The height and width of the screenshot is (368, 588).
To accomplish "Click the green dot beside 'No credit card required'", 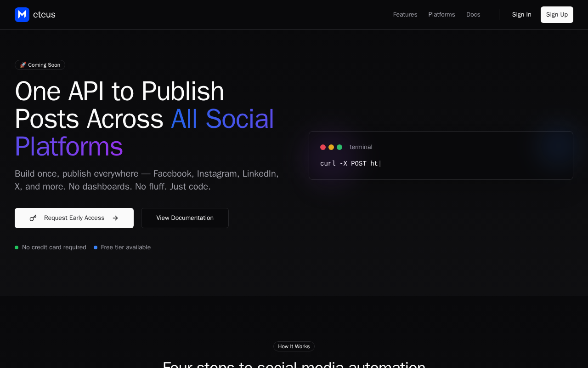I will click(17, 247).
